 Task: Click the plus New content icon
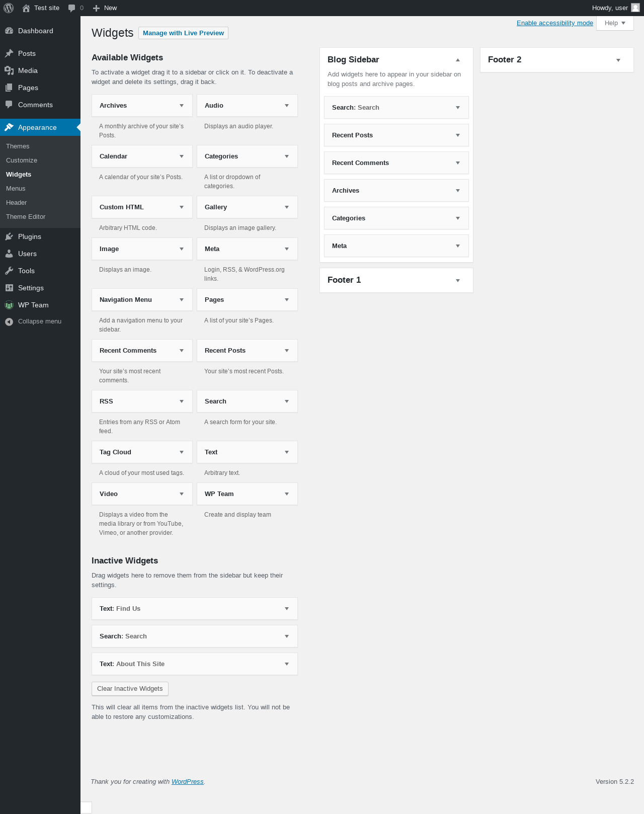click(x=97, y=8)
